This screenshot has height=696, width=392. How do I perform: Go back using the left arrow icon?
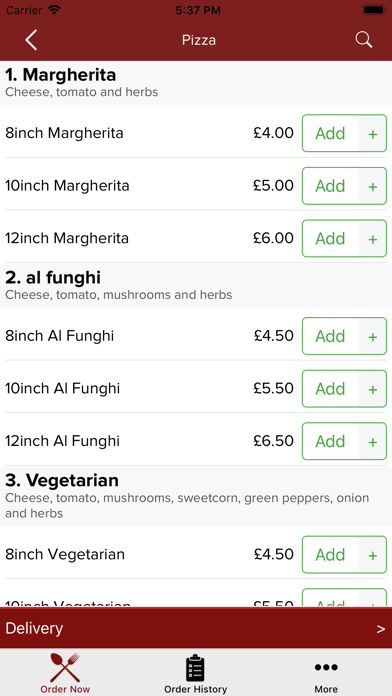(31, 40)
